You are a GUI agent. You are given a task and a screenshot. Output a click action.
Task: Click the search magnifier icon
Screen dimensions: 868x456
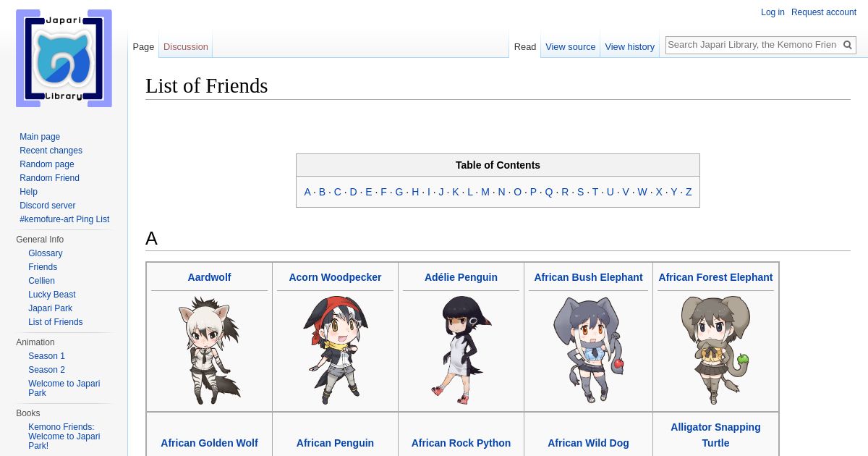[x=848, y=45]
